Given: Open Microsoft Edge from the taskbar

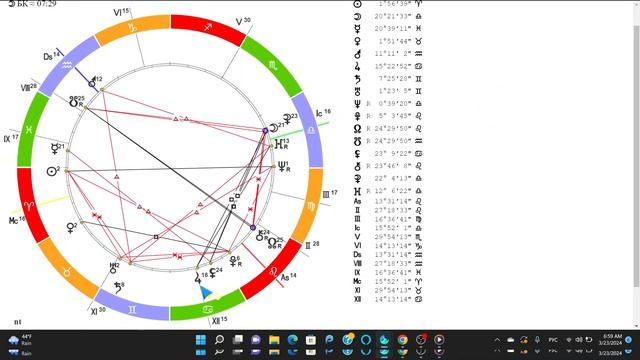Looking at the screenshot, I should tap(293, 340).
